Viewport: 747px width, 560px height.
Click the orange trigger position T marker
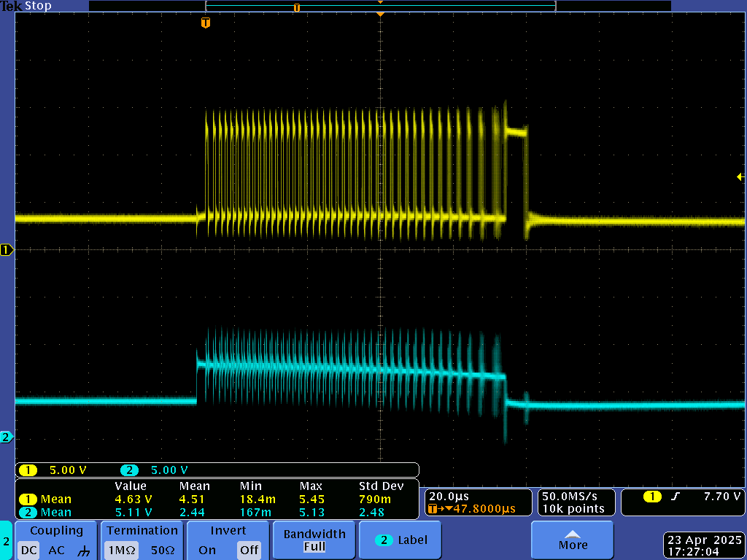click(206, 23)
